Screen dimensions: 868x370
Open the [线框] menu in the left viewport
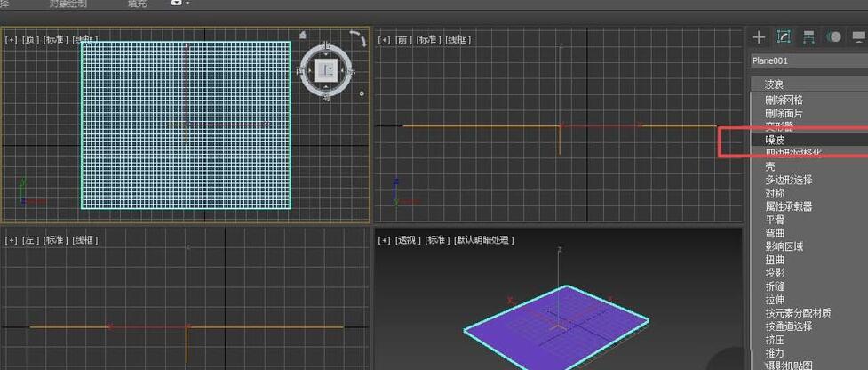pyautogui.click(x=85, y=240)
